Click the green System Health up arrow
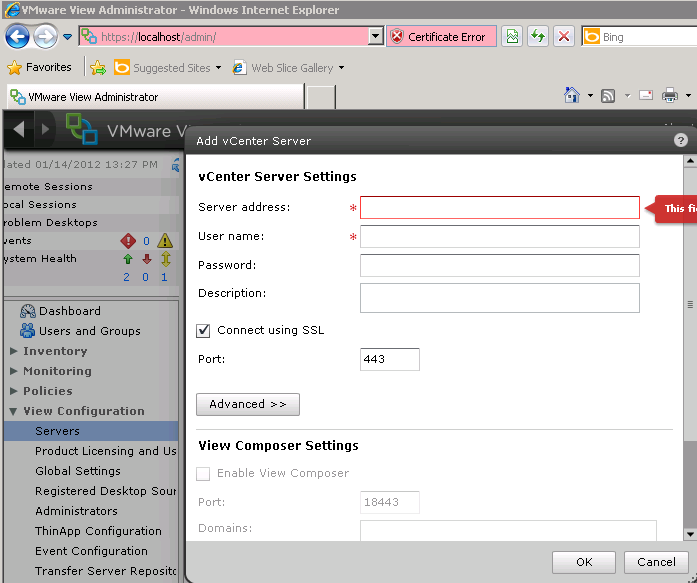 [128, 259]
